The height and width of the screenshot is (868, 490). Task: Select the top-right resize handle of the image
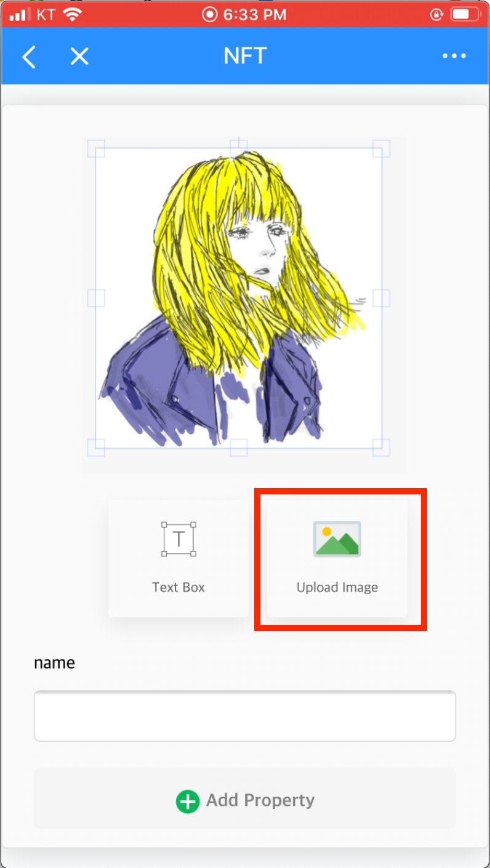(382, 148)
